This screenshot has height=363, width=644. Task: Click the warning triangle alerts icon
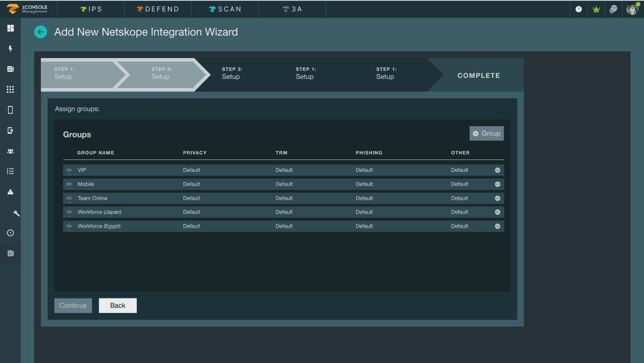pos(10,192)
